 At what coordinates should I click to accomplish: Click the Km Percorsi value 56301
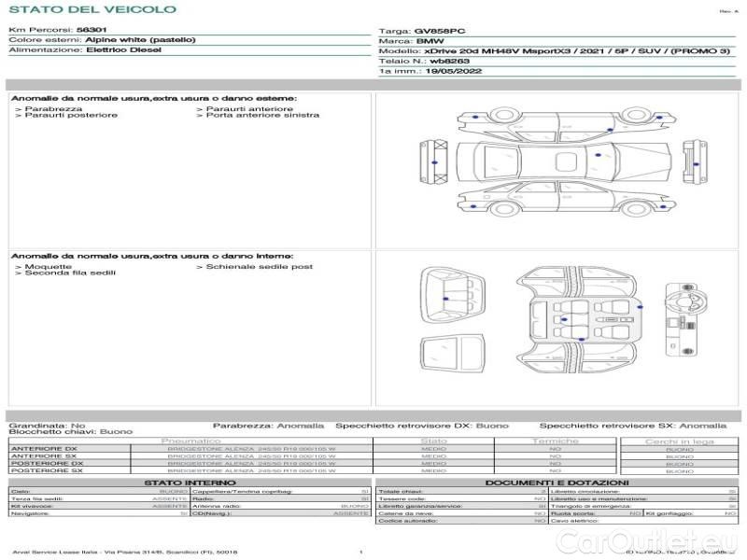[x=90, y=31]
